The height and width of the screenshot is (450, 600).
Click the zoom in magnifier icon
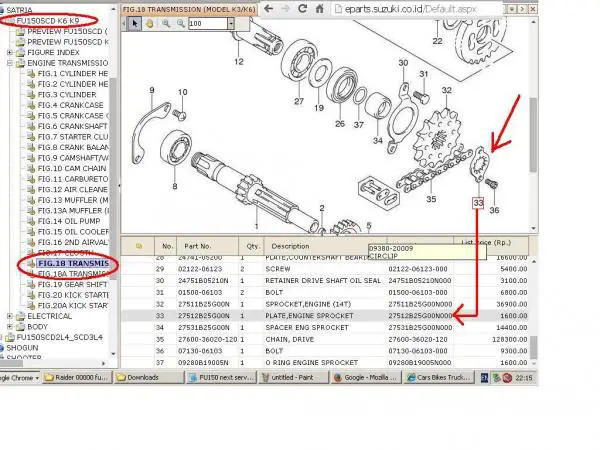tap(166, 24)
